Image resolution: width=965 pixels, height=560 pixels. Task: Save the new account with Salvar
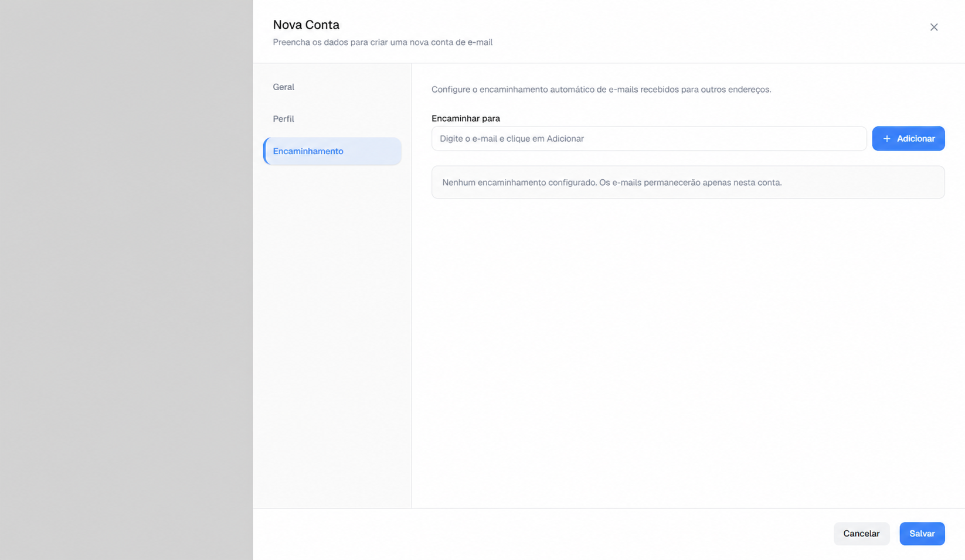pyautogui.click(x=922, y=534)
